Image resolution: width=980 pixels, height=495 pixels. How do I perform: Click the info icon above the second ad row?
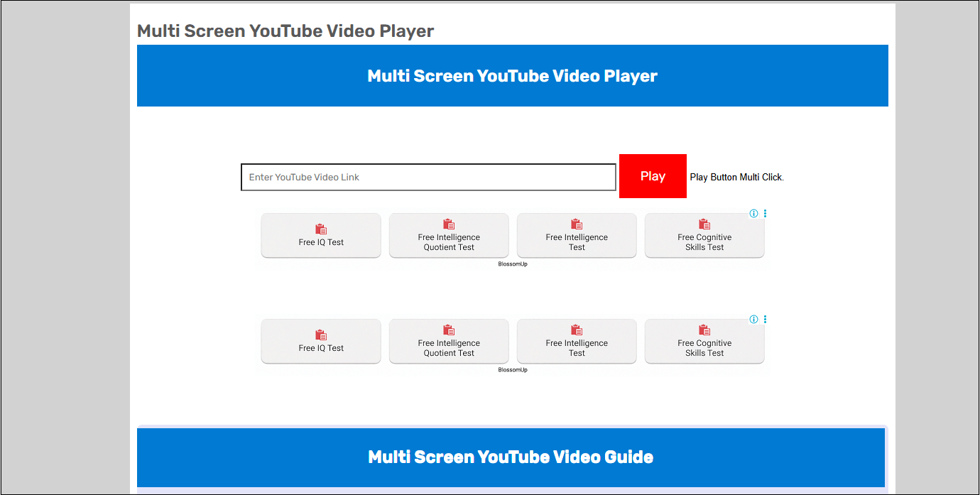point(753,319)
